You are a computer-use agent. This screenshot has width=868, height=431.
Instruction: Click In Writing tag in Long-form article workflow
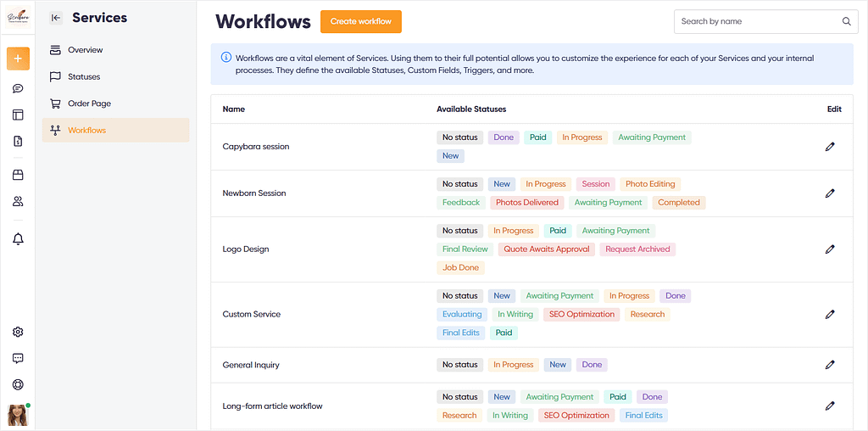pos(512,416)
